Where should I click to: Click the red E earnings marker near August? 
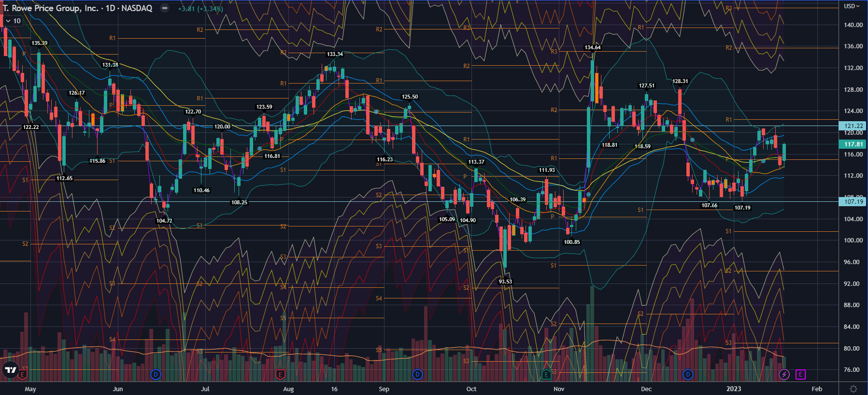[x=280, y=374]
